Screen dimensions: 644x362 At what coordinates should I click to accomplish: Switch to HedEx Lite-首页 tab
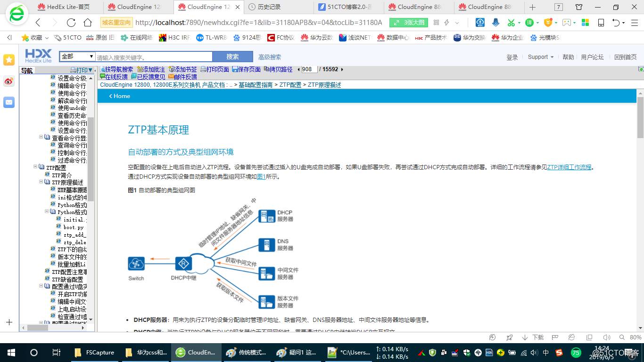click(68, 7)
